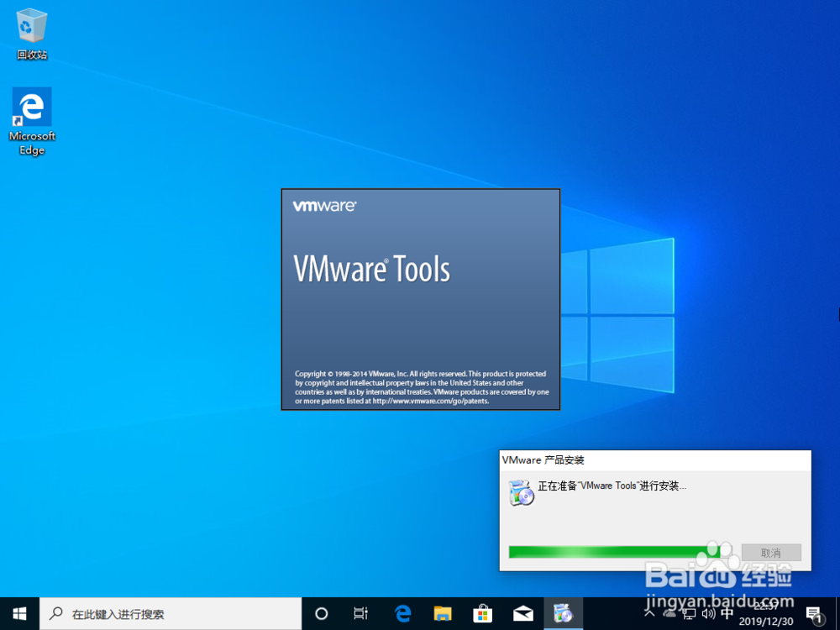
Task: Click the VMware Tools splash title
Action: pos(372,269)
